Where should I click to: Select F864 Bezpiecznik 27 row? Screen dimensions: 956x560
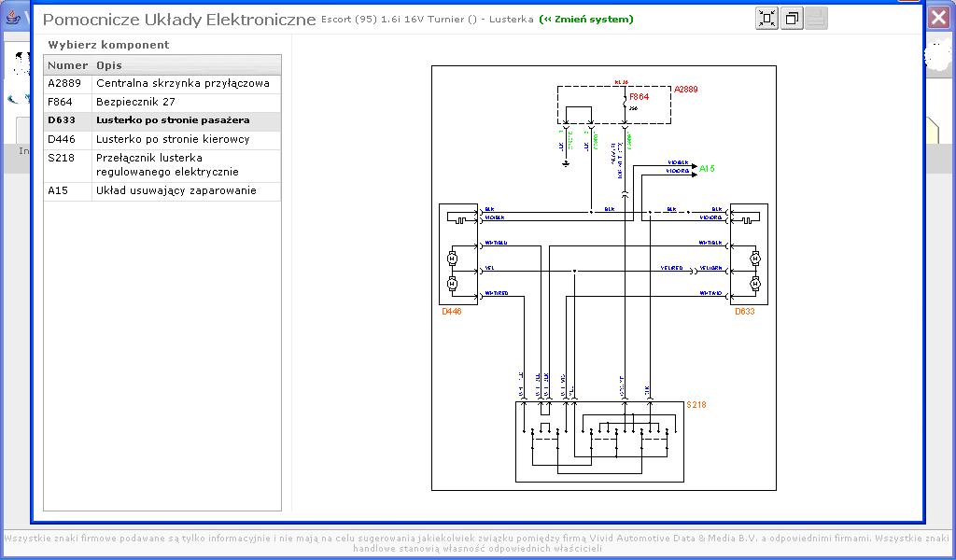pyautogui.click(x=162, y=103)
